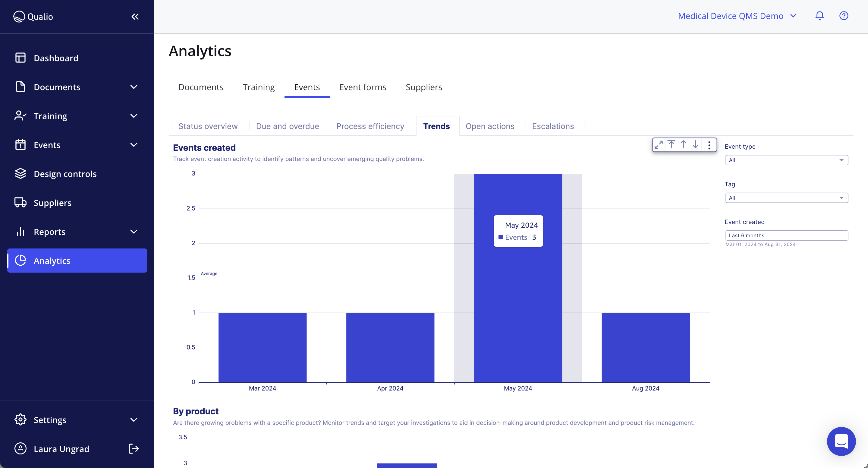Image resolution: width=868 pixels, height=468 pixels.
Task: Open the Last 6 months date range selector
Action: [x=787, y=235]
